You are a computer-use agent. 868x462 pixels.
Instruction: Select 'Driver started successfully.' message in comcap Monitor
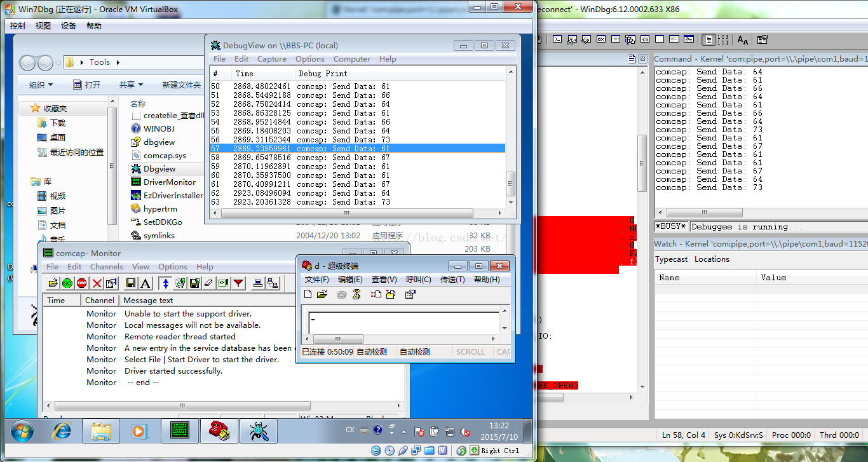point(173,371)
